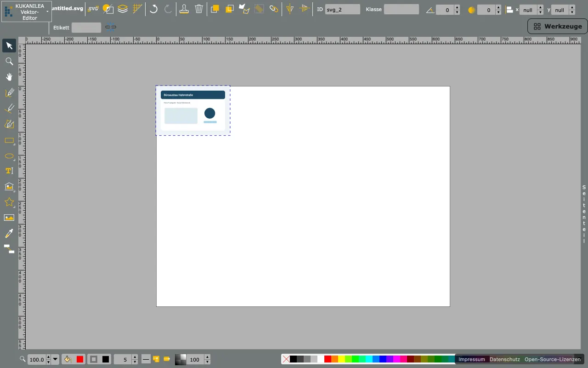This screenshot has width=588, height=368.
Task: Click the red fill color swatch
Action: 80,359
